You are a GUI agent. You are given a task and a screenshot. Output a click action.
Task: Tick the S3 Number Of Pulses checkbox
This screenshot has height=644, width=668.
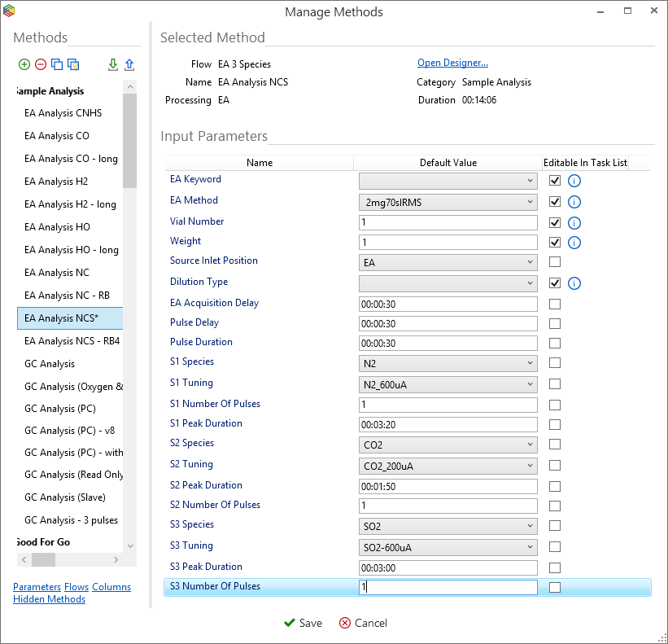click(555, 588)
